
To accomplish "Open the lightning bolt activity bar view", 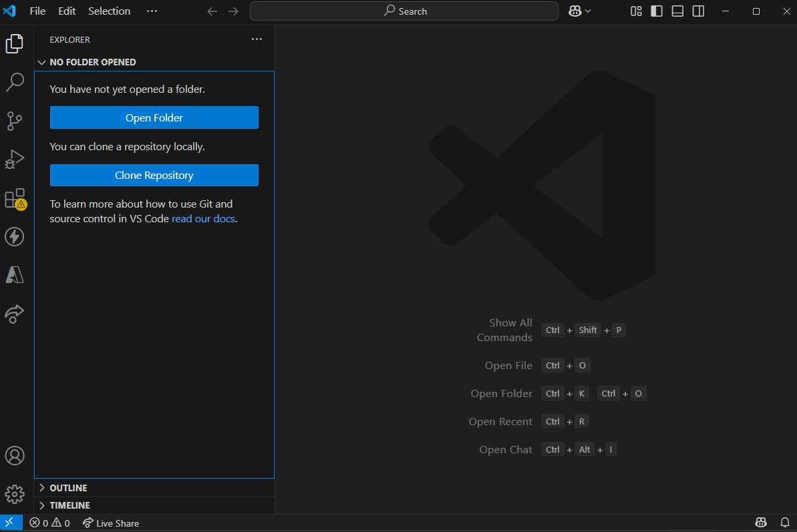I will click(14, 236).
